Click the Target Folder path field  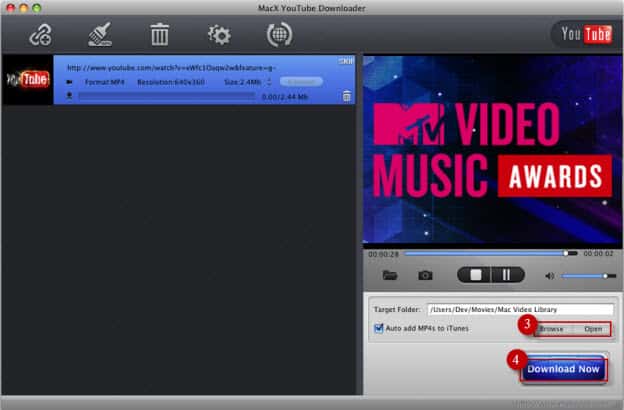(520, 309)
